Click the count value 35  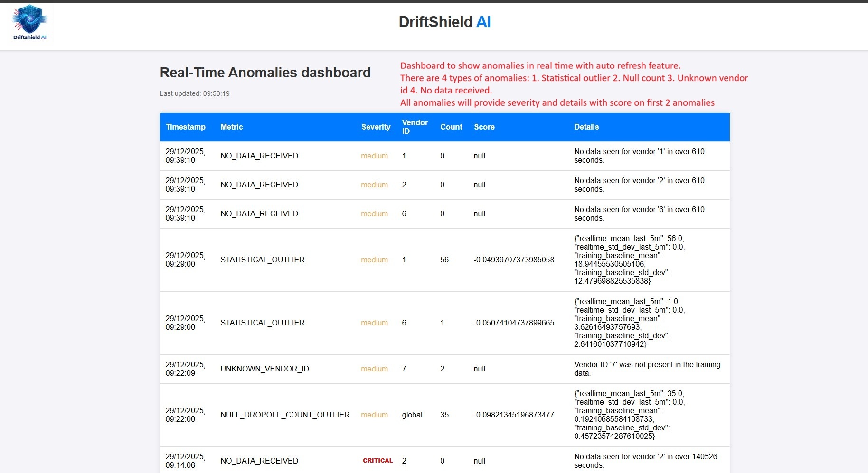point(444,415)
